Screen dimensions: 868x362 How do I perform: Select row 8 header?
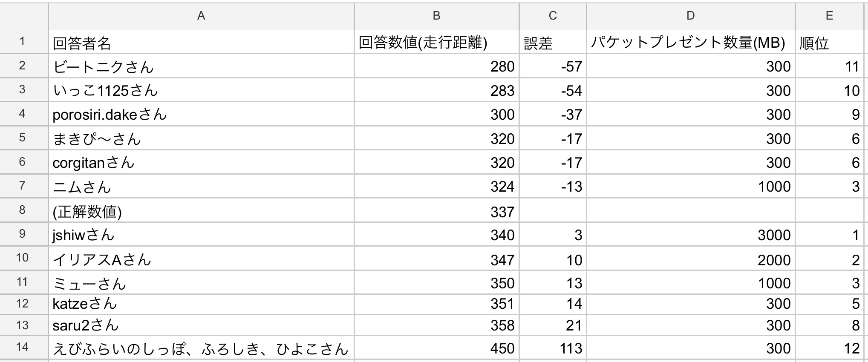(22, 210)
